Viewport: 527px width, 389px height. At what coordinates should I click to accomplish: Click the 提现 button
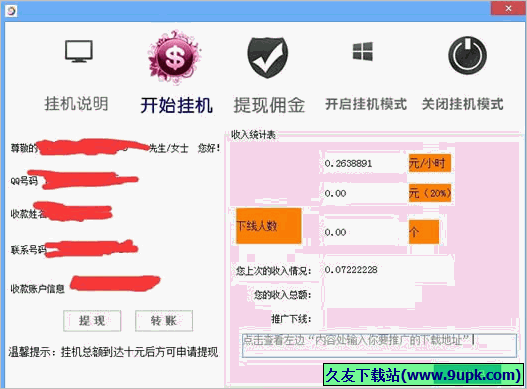click(92, 321)
